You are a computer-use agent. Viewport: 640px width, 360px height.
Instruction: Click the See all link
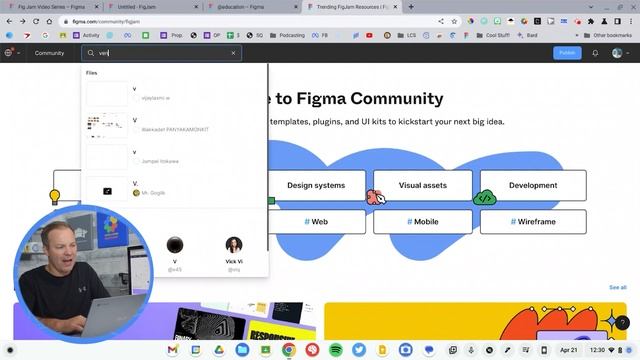coord(618,287)
